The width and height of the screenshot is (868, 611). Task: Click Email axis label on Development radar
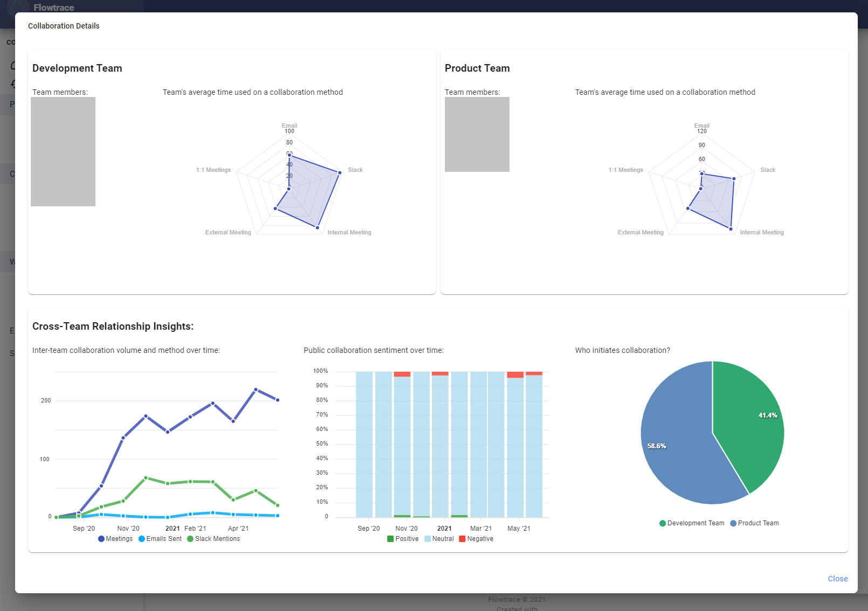(x=290, y=126)
